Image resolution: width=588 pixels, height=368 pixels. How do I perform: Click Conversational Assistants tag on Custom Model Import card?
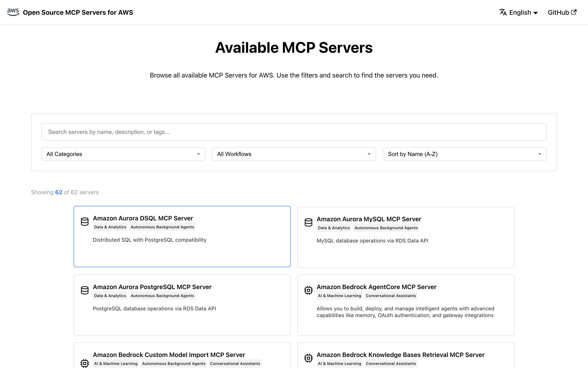coord(235,364)
